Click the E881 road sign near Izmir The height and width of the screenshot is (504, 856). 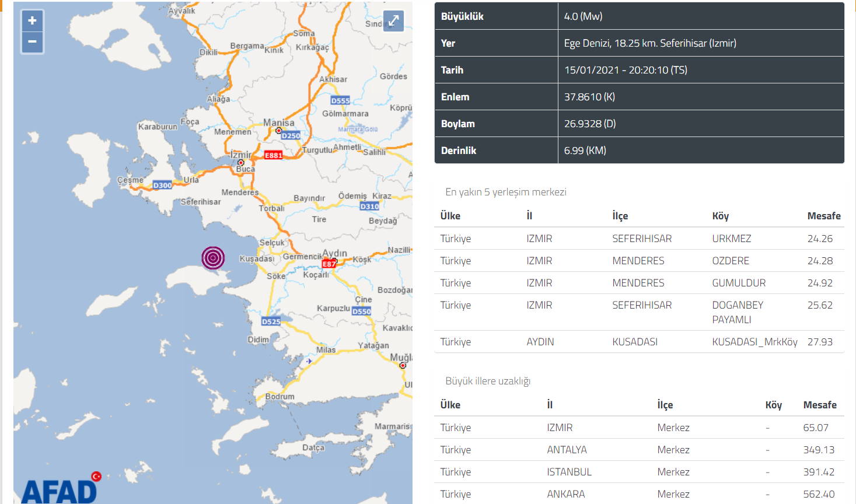coord(273,155)
